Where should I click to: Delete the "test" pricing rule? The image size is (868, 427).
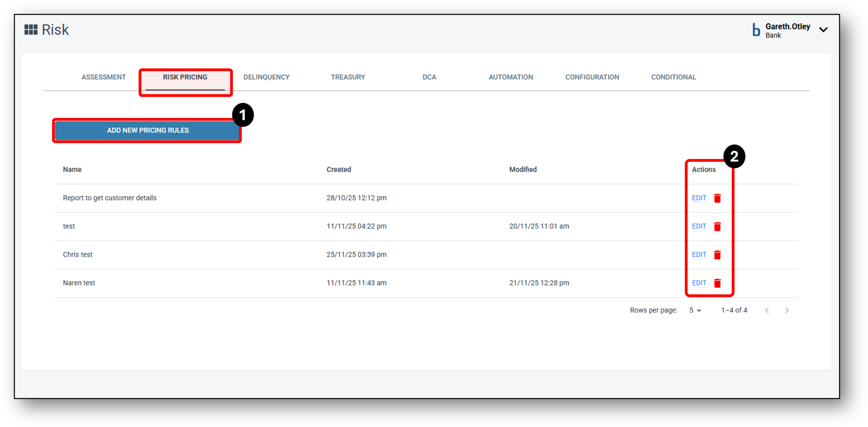point(717,226)
